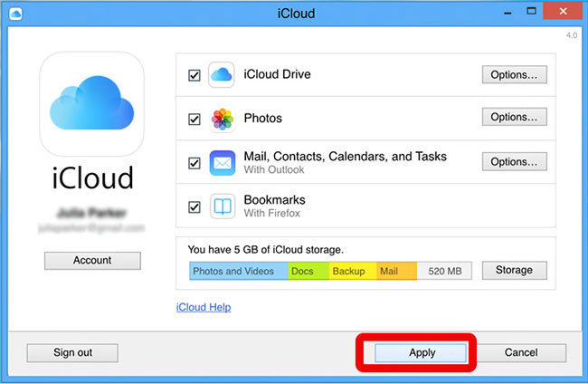The image size is (588, 384).
Task: Uncheck the Photos checkbox
Action: (194, 120)
